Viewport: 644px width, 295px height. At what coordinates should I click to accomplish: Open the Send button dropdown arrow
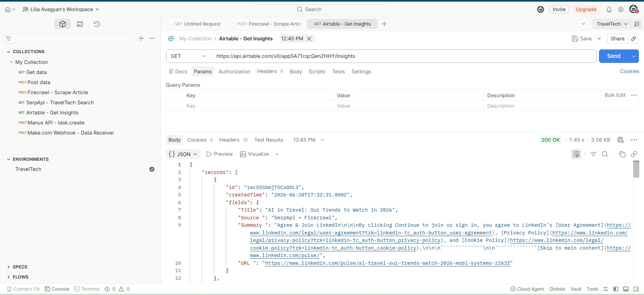tap(634, 56)
